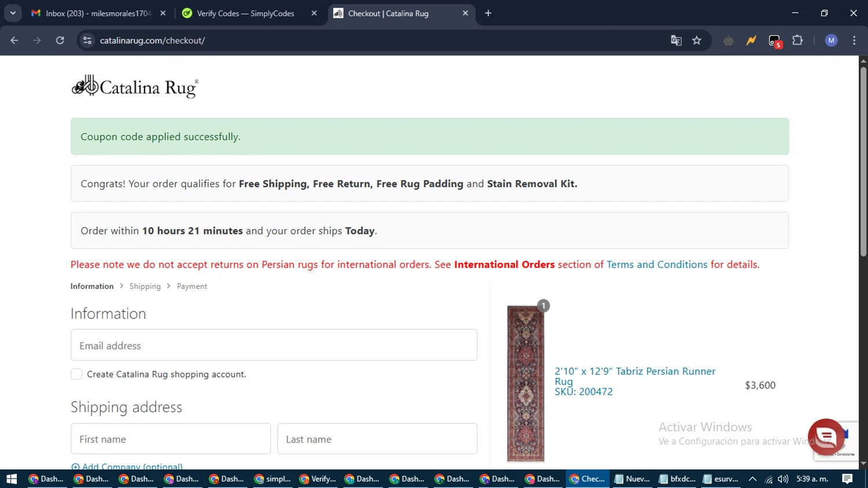Image resolution: width=868 pixels, height=488 pixels.
Task: Go back to the previous page
Action: pyautogui.click(x=14, y=41)
